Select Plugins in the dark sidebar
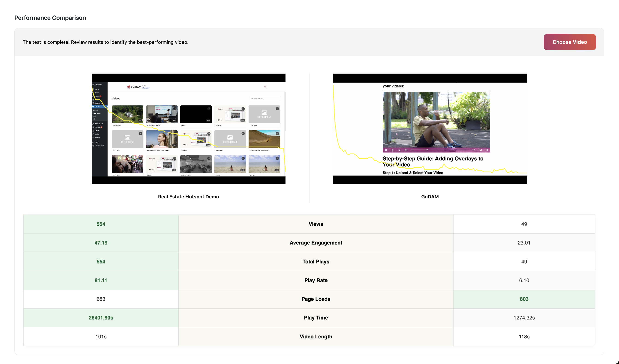Viewport: 619px width, 364px height. (98, 127)
